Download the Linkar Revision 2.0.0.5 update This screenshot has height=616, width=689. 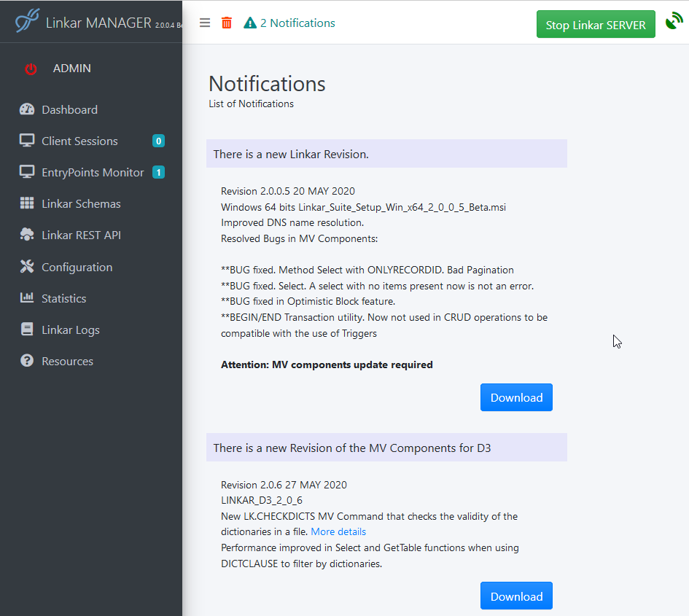[x=516, y=397]
